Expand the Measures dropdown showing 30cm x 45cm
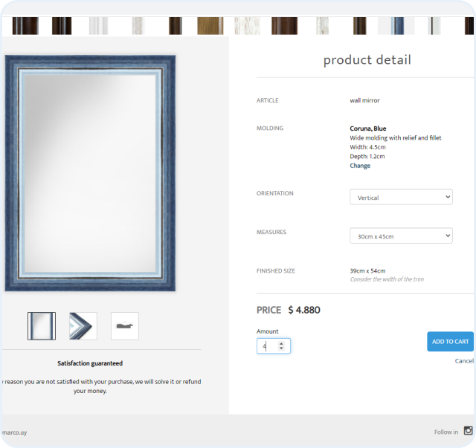The image size is (476, 448). point(401,236)
